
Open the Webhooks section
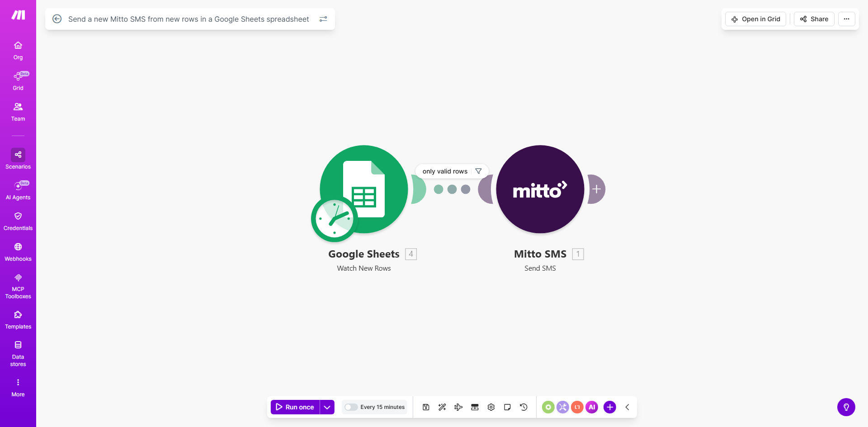click(x=18, y=252)
